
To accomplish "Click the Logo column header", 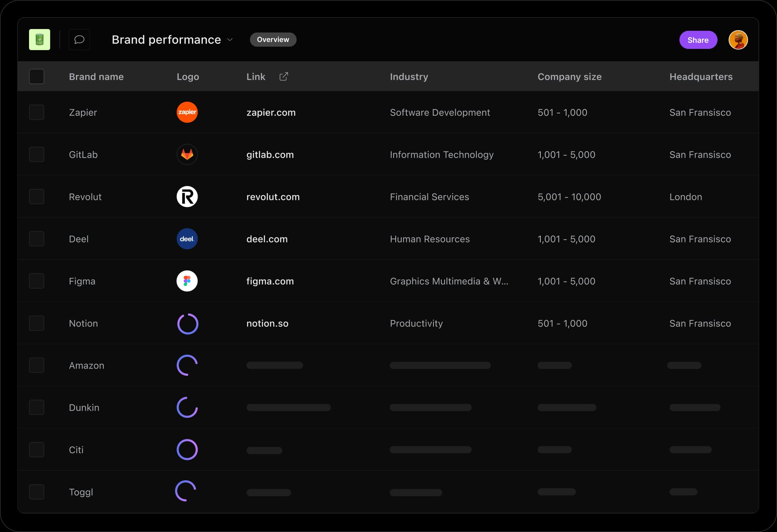I will (188, 77).
